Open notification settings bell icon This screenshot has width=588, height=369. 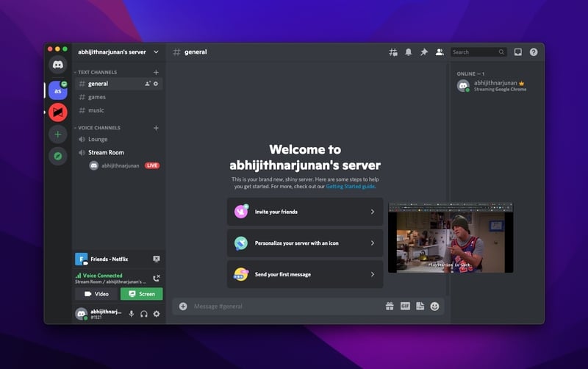(x=409, y=52)
